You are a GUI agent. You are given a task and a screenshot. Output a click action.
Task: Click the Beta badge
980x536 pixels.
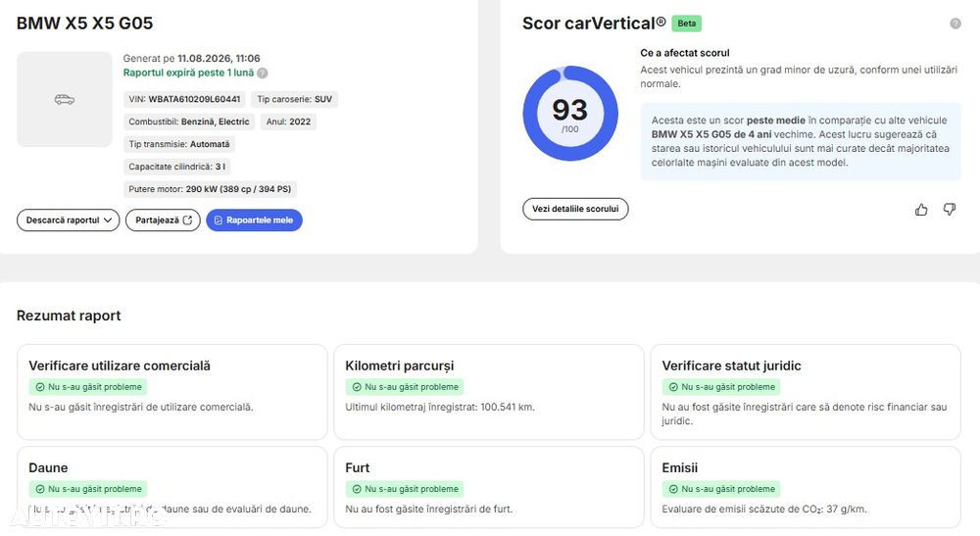pos(686,24)
